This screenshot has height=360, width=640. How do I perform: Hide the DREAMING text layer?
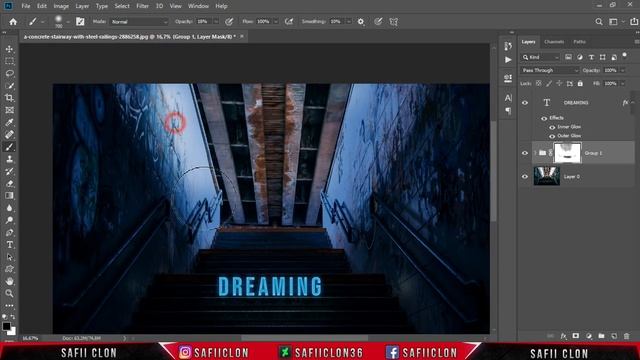tap(525, 103)
